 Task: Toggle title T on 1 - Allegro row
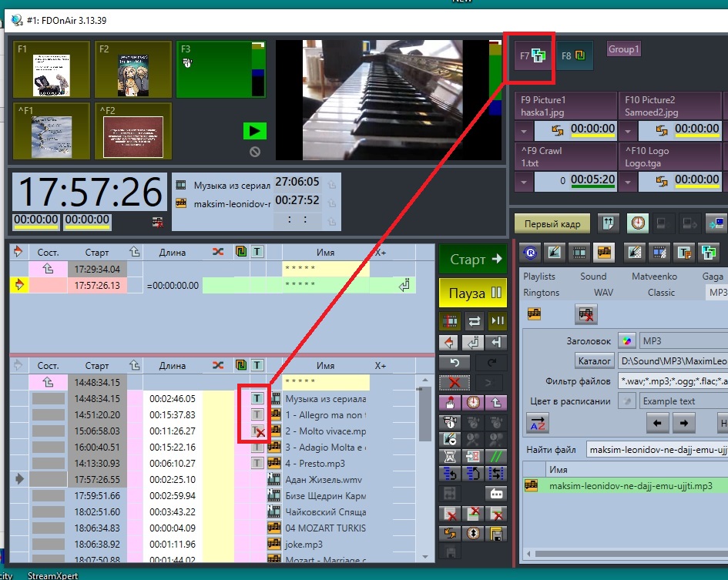point(257,414)
